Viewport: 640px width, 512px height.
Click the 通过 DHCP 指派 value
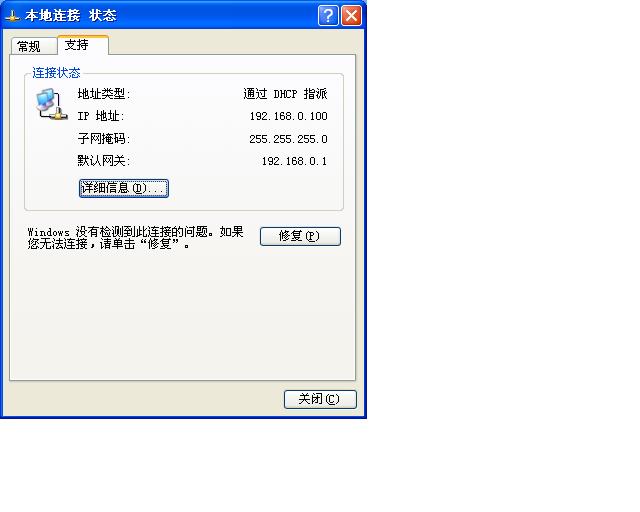285,94
